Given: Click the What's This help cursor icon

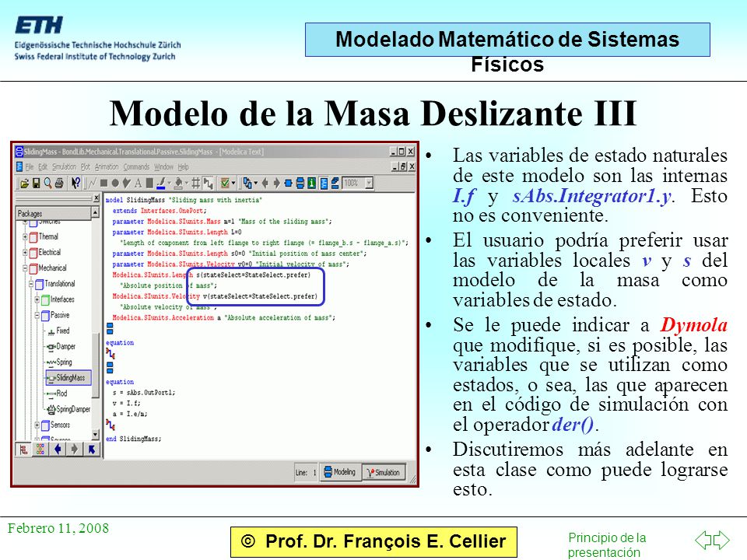Looking at the screenshot, I should (x=75, y=183).
